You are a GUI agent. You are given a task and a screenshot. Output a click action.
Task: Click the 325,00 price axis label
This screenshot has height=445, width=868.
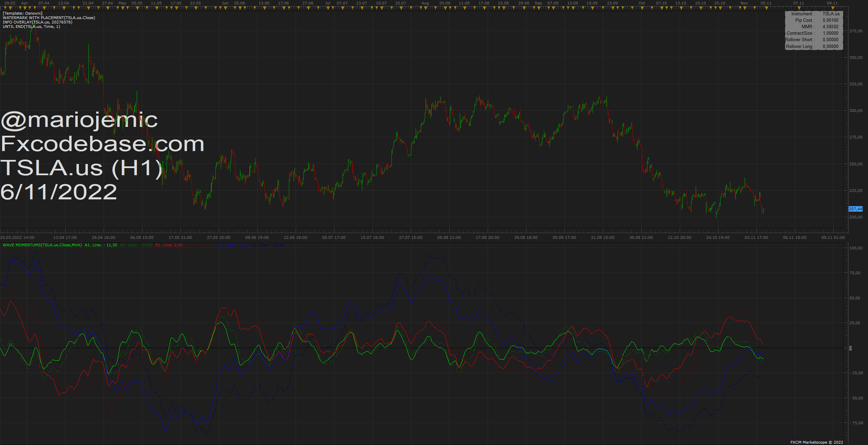pyautogui.click(x=856, y=84)
